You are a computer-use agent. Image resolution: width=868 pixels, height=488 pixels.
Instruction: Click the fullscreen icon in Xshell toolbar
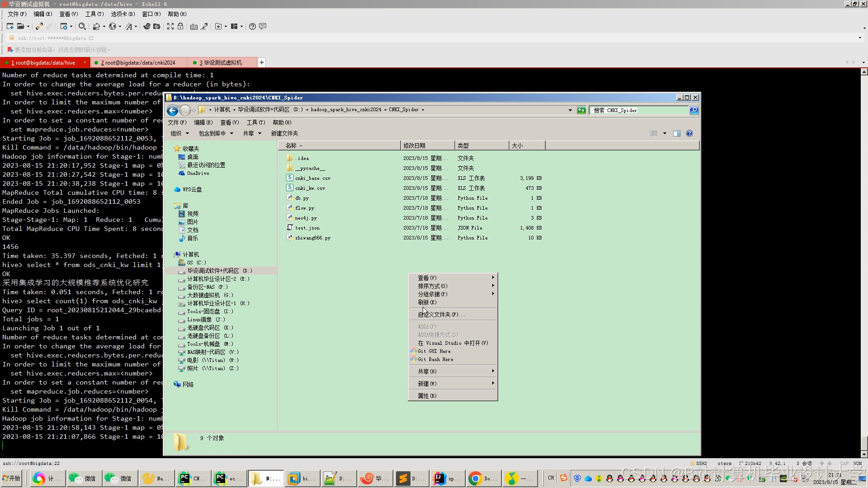[170, 26]
